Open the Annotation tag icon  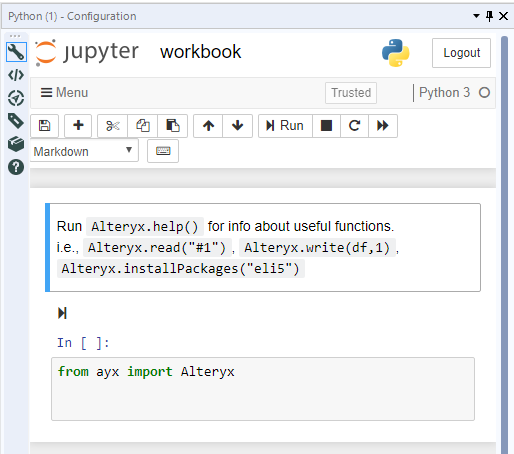pos(16,121)
